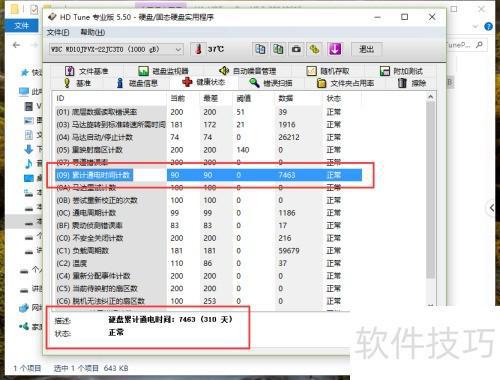Click the second copy screenshot icon
The height and width of the screenshot is (380, 500).
pyautogui.click(x=278, y=49)
